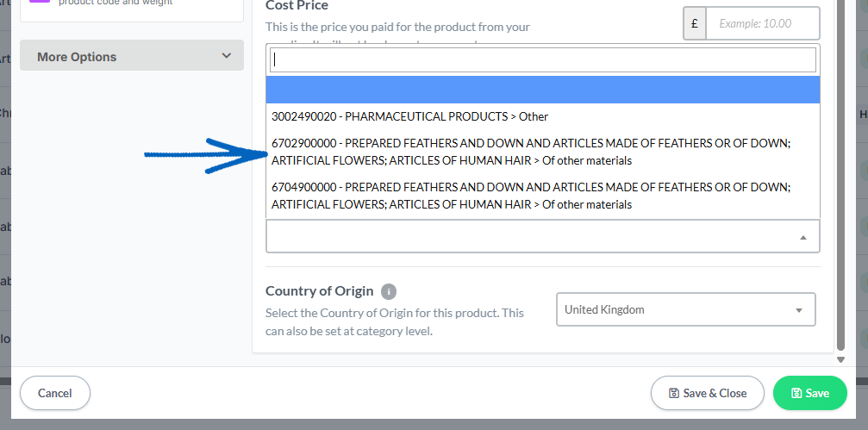The image size is (868, 430).
Task: Click the arrow beside United Kingdom
Action: click(798, 310)
